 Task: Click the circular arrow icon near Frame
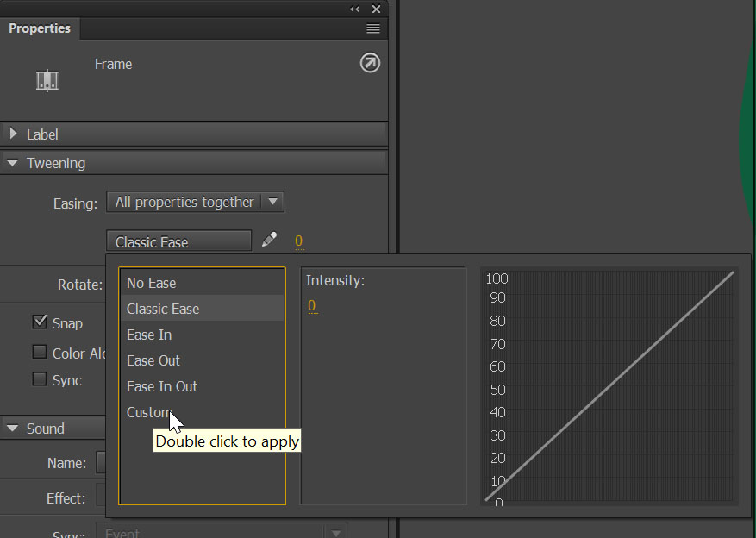[x=370, y=63]
